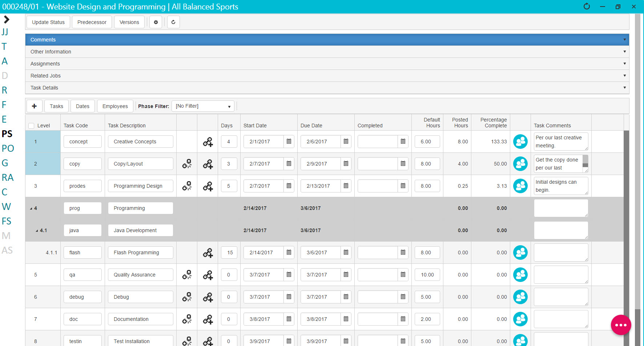
Task: Open assignees icon for Flash Programming row
Action: [520, 252]
